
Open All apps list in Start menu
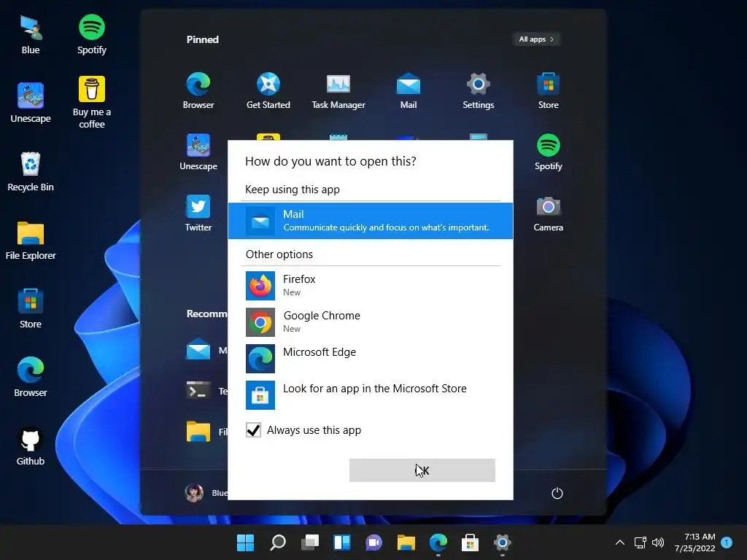[536, 39]
